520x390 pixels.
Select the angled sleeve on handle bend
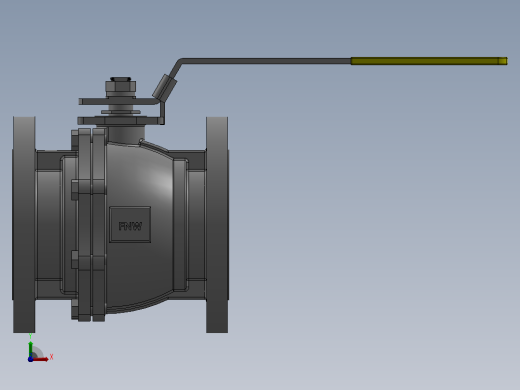165,87
